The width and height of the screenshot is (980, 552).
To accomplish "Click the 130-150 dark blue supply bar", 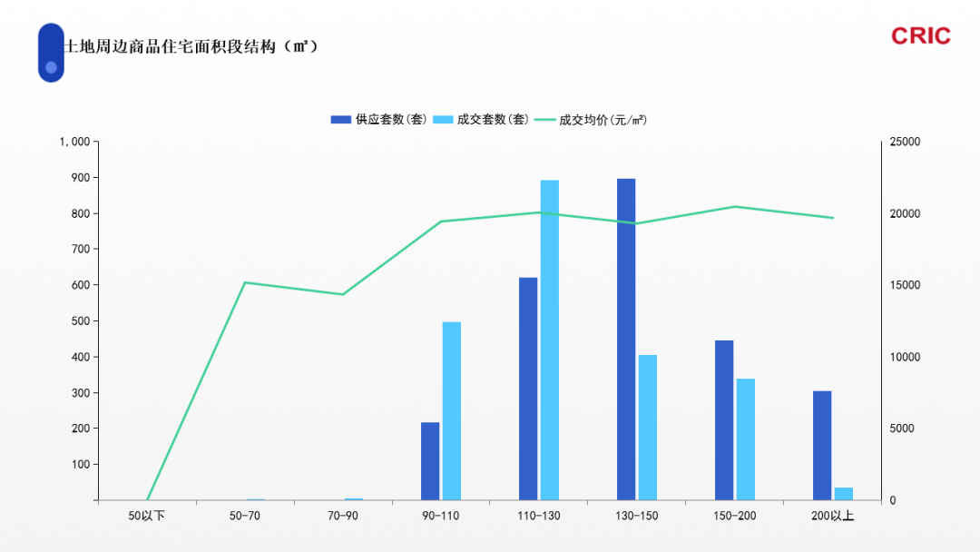I will point(626,340).
